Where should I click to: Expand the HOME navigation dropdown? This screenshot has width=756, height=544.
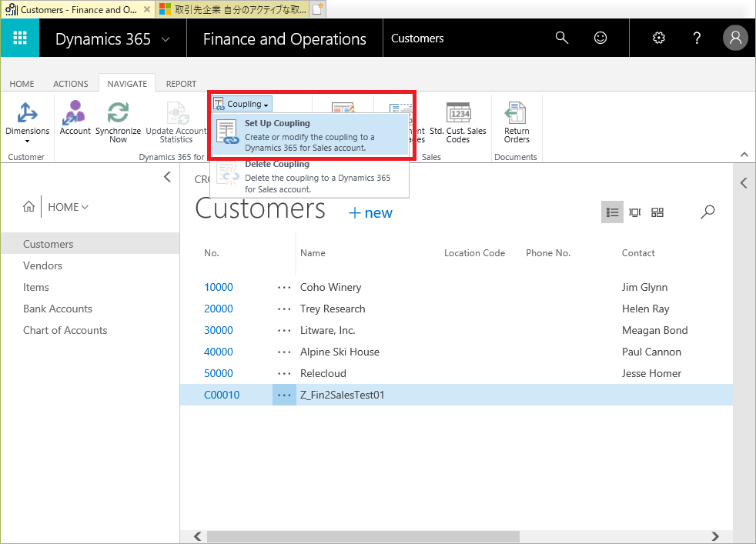click(x=68, y=207)
